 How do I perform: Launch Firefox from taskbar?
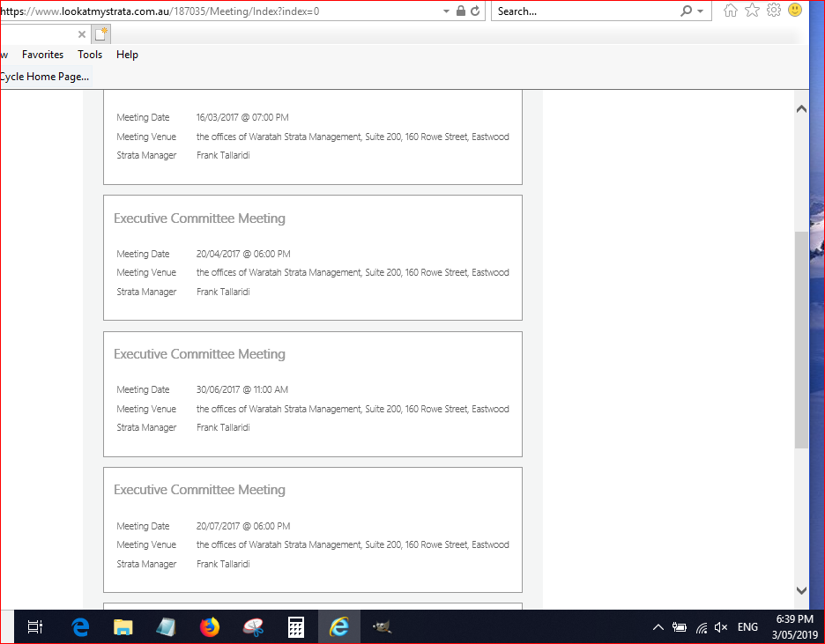(210, 626)
